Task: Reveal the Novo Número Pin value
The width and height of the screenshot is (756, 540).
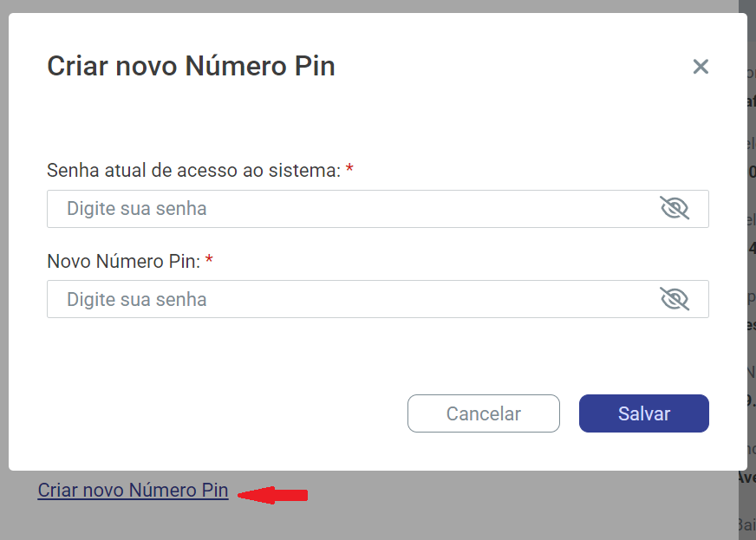Action: pos(674,299)
